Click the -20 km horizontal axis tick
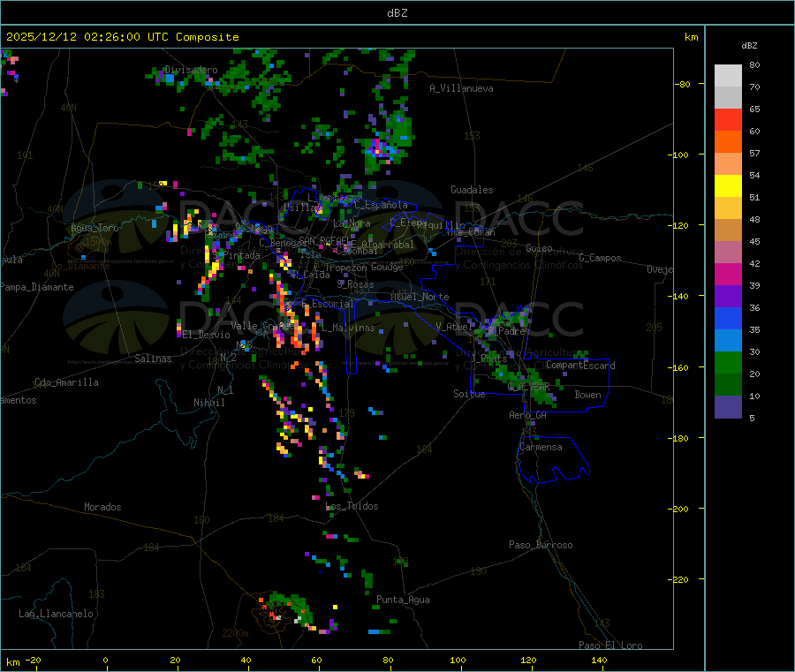Image resolution: width=795 pixels, height=672 pixels. pyautogui.click(x=33, y=660)
